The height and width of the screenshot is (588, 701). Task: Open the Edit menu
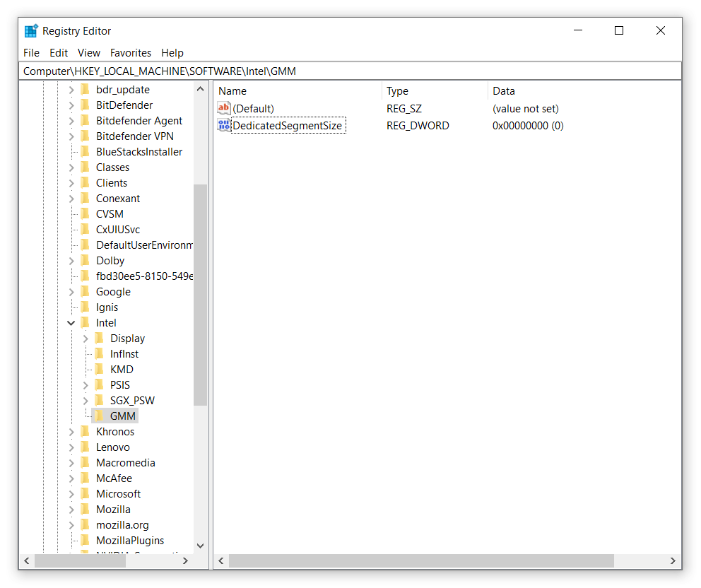click(58, 52)
